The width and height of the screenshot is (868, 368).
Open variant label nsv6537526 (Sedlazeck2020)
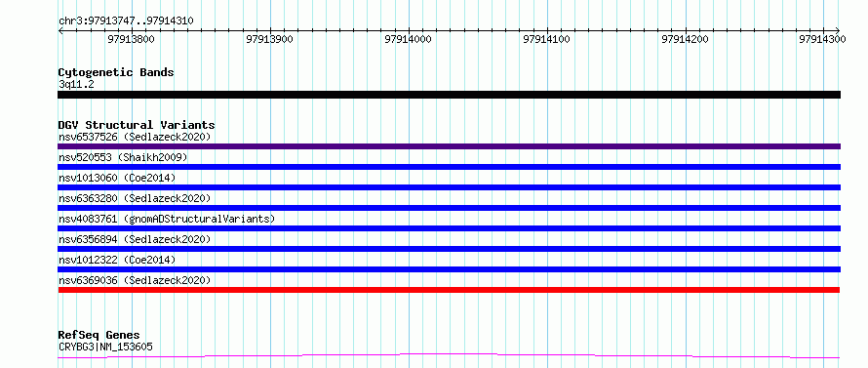coord(135,137)
